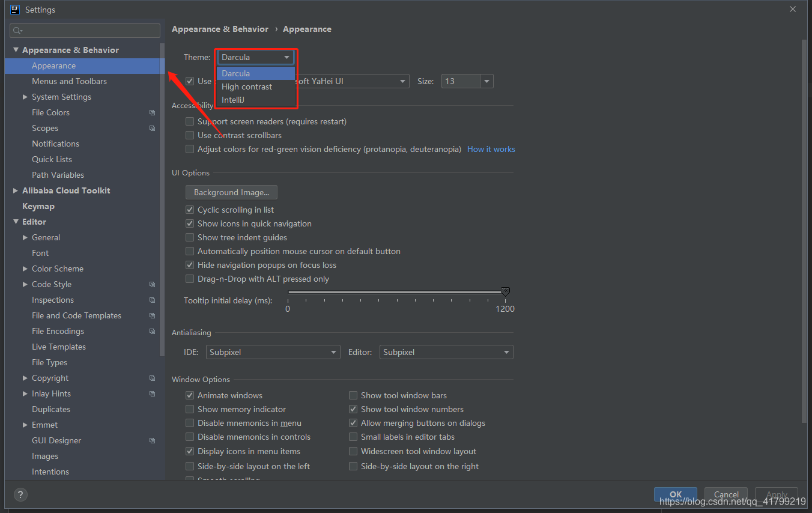Open the font Size dropdown showing 13

467,81
